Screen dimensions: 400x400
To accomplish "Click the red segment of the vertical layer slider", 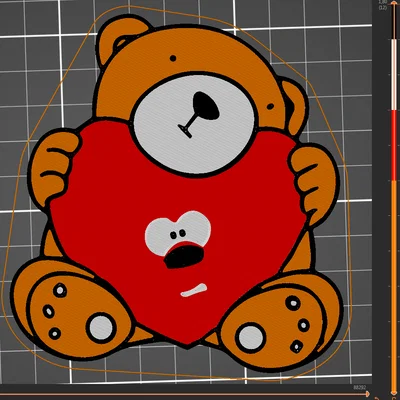I will (394, 145).
